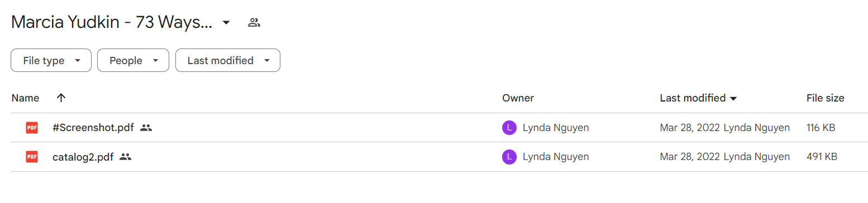
Task: Click the Marcia Yudkin folder title
Action: (112, 23)
